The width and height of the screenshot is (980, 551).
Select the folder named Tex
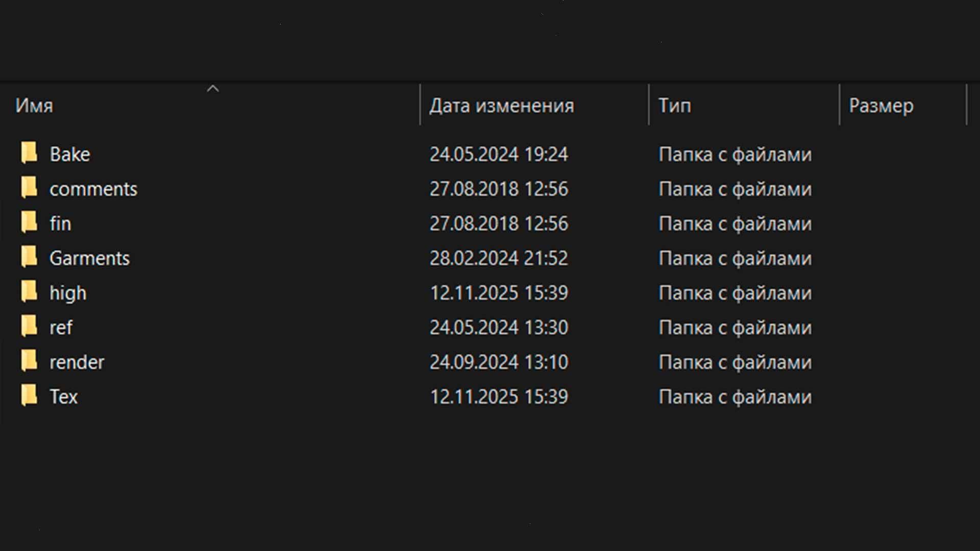coord(64,396)
